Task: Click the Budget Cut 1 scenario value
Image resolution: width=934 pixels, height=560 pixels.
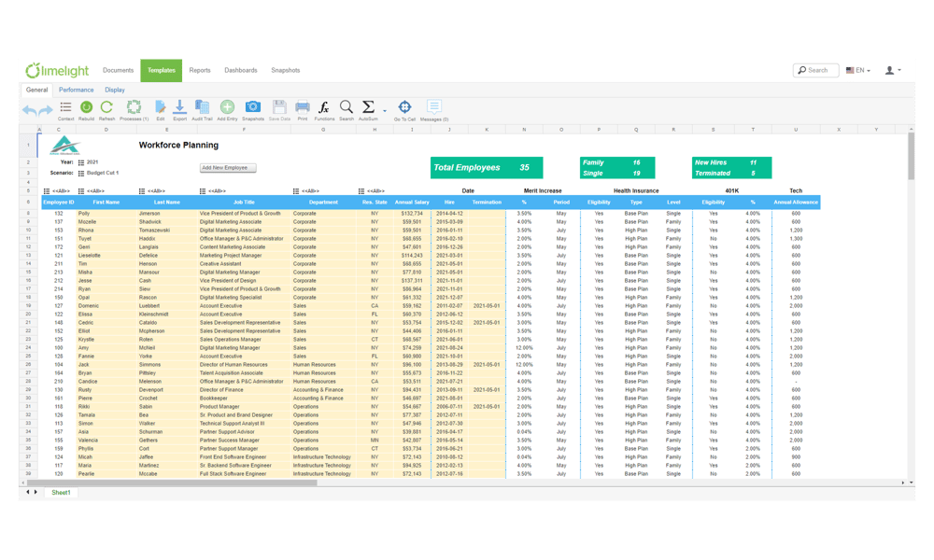Action: (103, 174)
